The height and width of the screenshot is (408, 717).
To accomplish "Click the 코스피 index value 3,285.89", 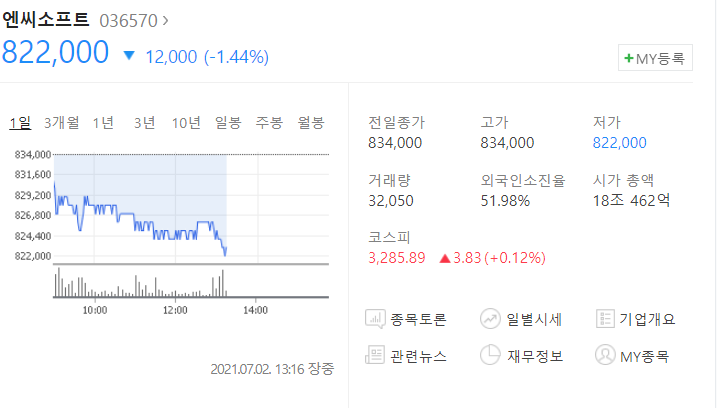I will pos(396,258).
